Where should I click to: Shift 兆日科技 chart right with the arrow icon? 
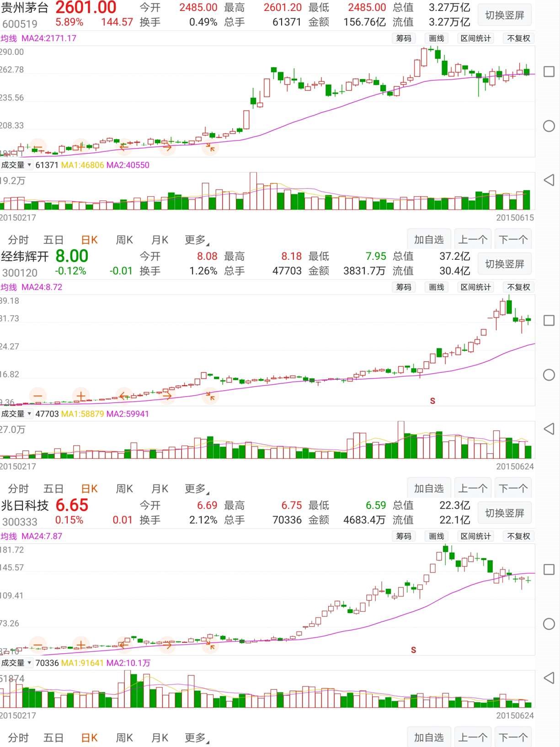click(x=167, y=645)
